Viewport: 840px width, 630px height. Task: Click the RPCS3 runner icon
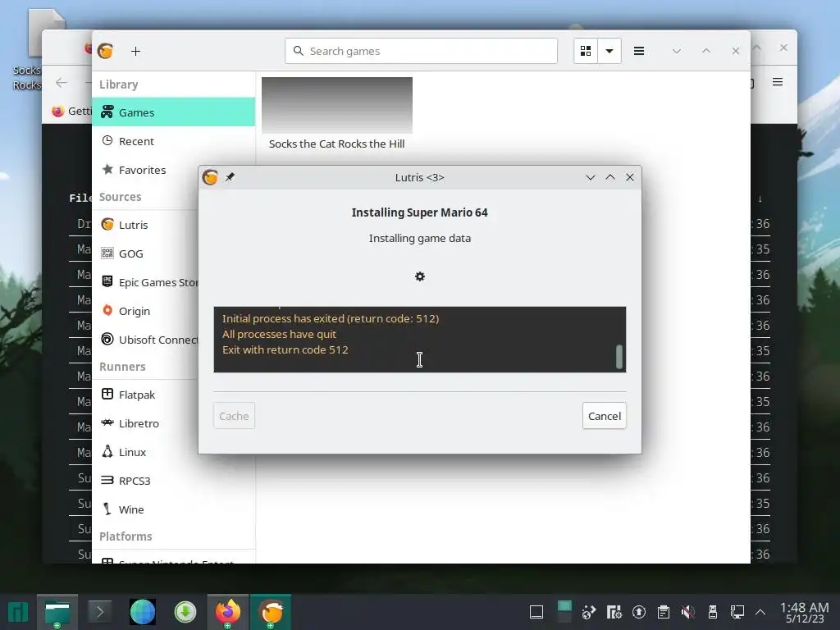pyautogui.click(x=107, y=480)
